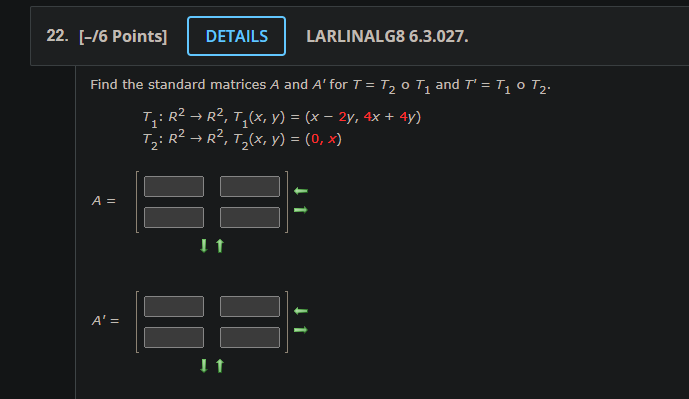Add a row to matrix A with the down arrow
Viewport: 689px width, 399px height.
(x=203, y=246)
